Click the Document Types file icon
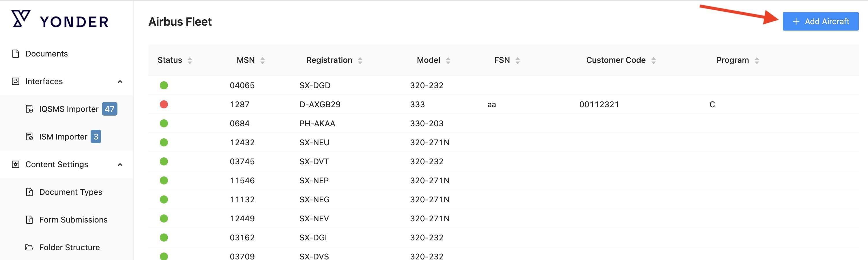Screen dimensions: 868x260 (x=29, y=192)
